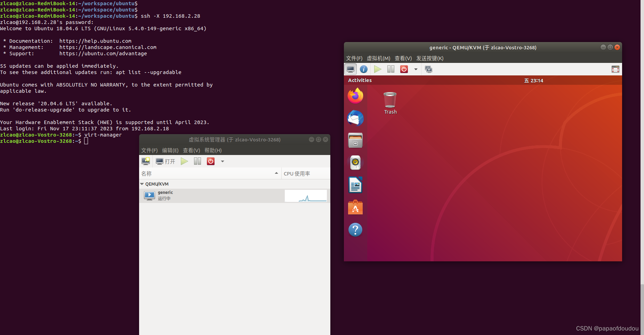Open 查看(V) menu in virt-manager window
644x335 pixels.
(x=192, y=150)
